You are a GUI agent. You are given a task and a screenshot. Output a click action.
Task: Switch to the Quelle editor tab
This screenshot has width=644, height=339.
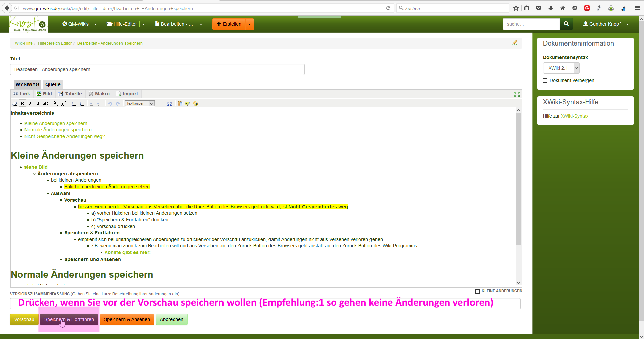point(53,84)
